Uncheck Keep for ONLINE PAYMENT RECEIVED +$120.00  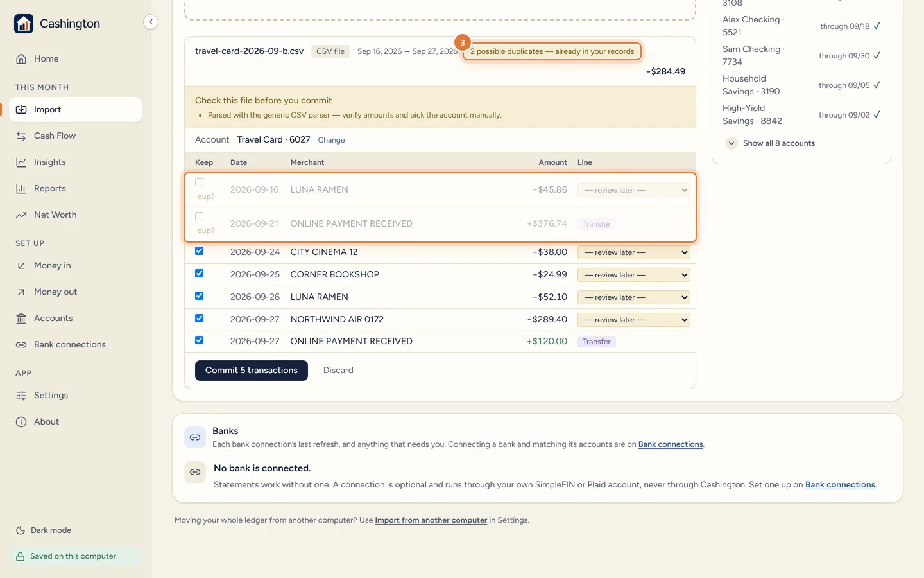pyautogui.click(x=200, y=340)
